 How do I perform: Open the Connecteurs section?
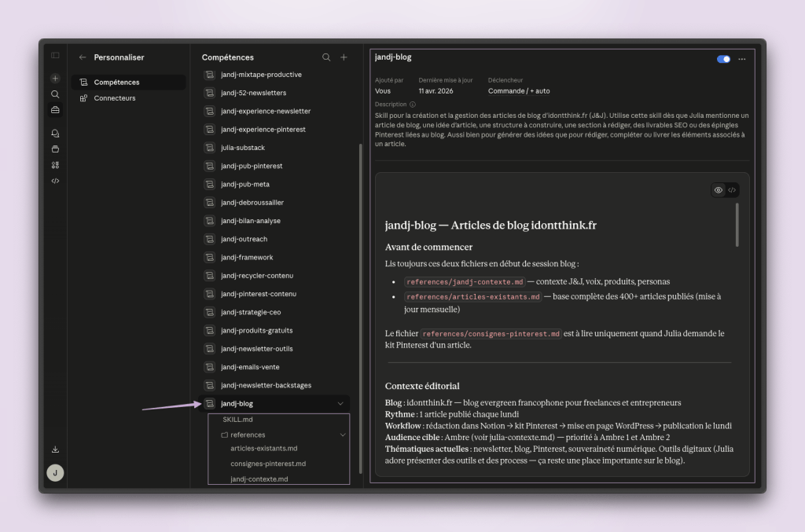[115, 98]
